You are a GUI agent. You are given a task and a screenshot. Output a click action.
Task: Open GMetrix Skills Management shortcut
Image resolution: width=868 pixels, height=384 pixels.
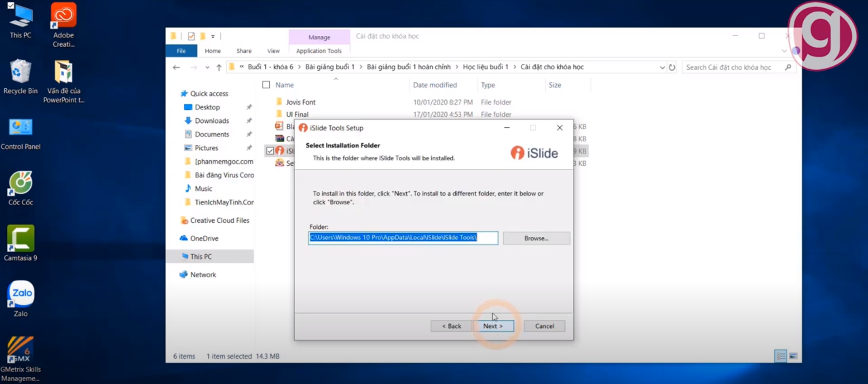[x=20, y=359]
